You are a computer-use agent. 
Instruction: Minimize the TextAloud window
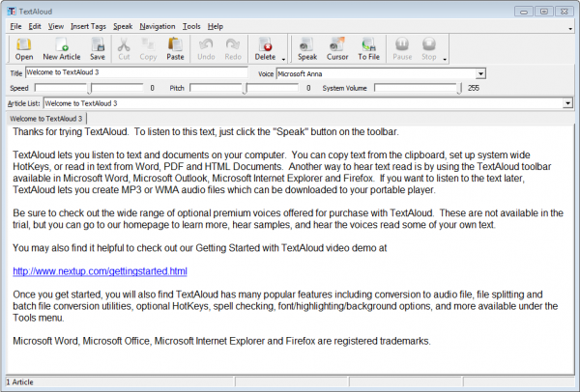(524, 12)
